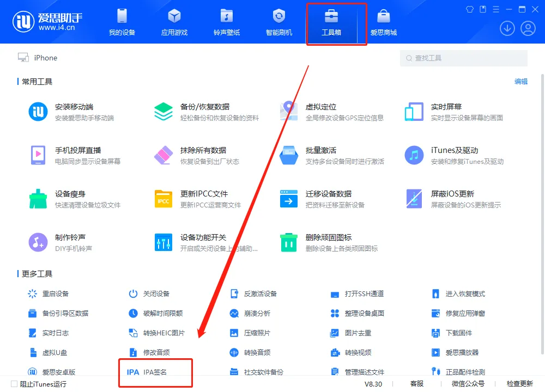Viewport: 545px width, 392px height.
Task: Launch 制作铃声 icon
Action: point(38,242)
